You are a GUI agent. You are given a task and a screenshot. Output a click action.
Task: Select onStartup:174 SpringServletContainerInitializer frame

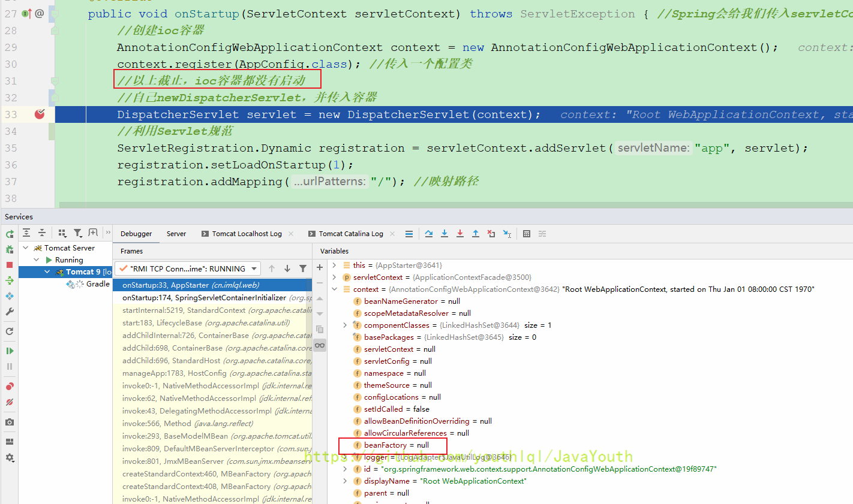click(204, 298)
